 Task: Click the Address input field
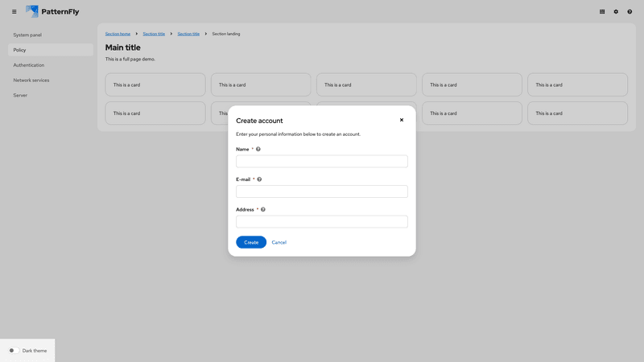coord(321,221)
